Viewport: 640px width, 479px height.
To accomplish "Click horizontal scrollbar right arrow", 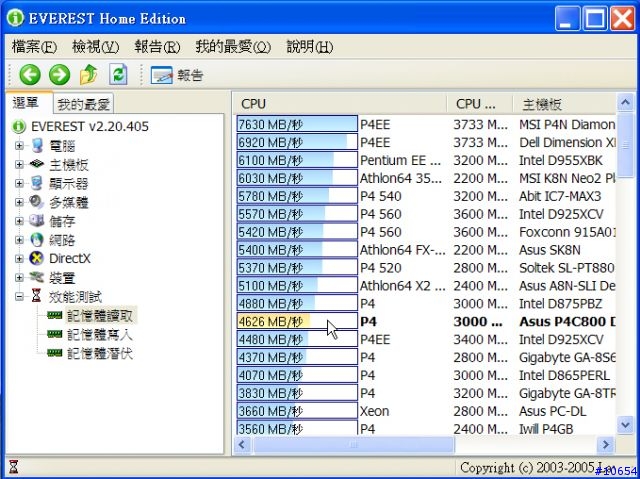I will (606, 444).
